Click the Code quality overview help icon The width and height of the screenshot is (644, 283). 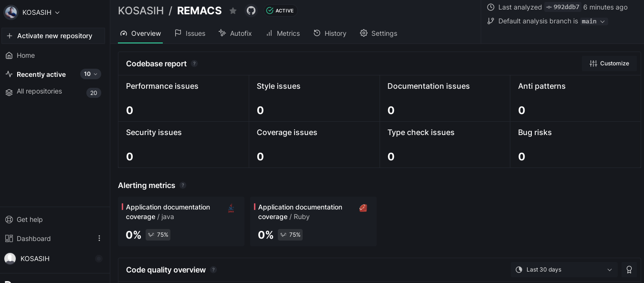pyautogui.click(x=213, y=270)
